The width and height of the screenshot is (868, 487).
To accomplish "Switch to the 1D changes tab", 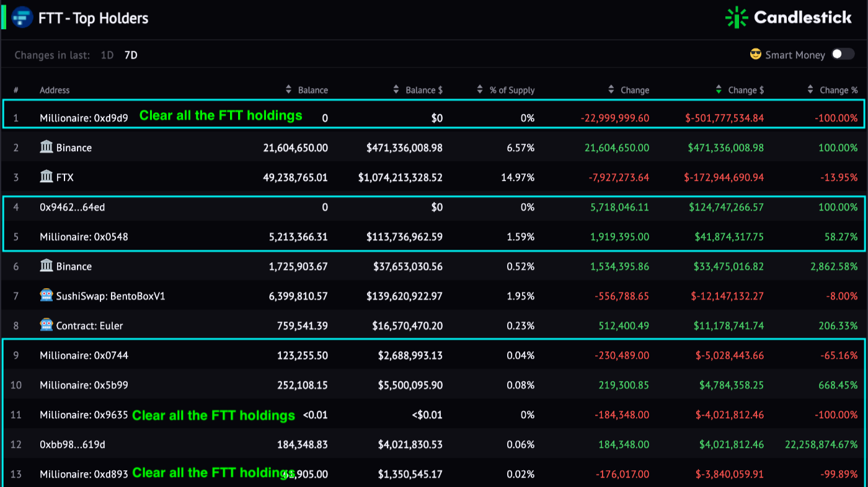I will pyautogui.click(x=106, y=55).
